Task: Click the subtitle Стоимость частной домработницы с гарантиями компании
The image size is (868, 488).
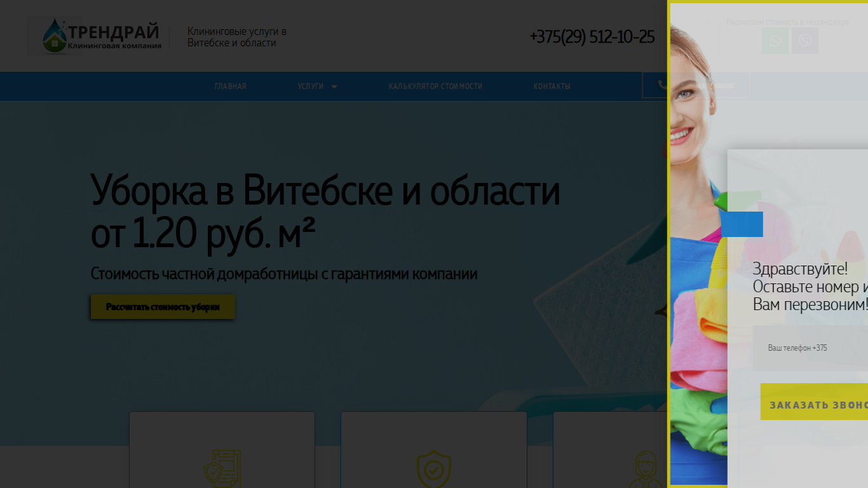Action: tap(284, 274)
